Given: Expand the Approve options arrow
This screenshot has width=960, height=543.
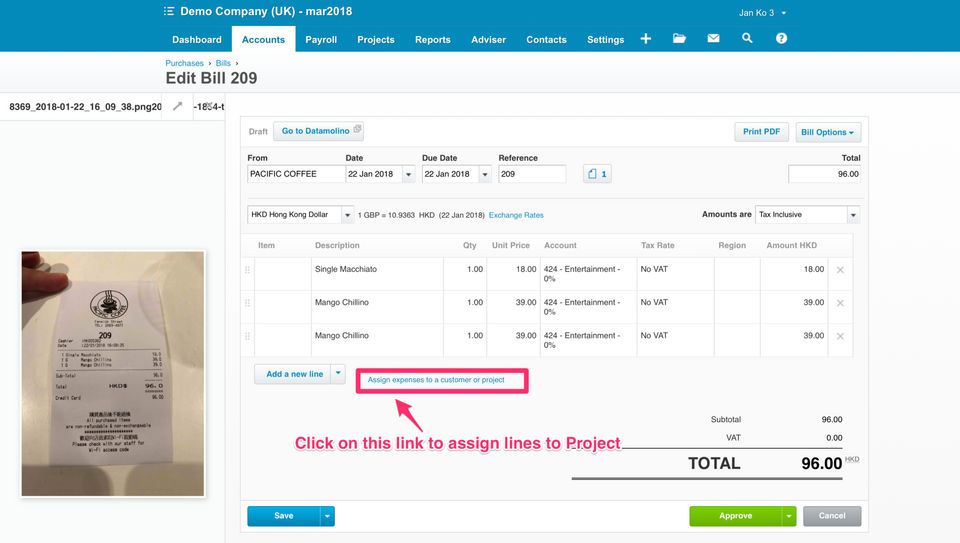Looking at the screenshot, I should tap(789, 516).
